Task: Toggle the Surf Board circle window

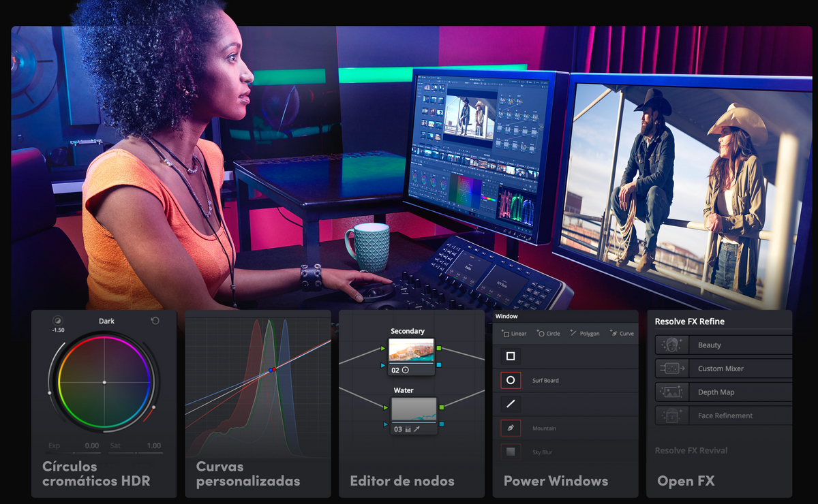Action: 511,380
